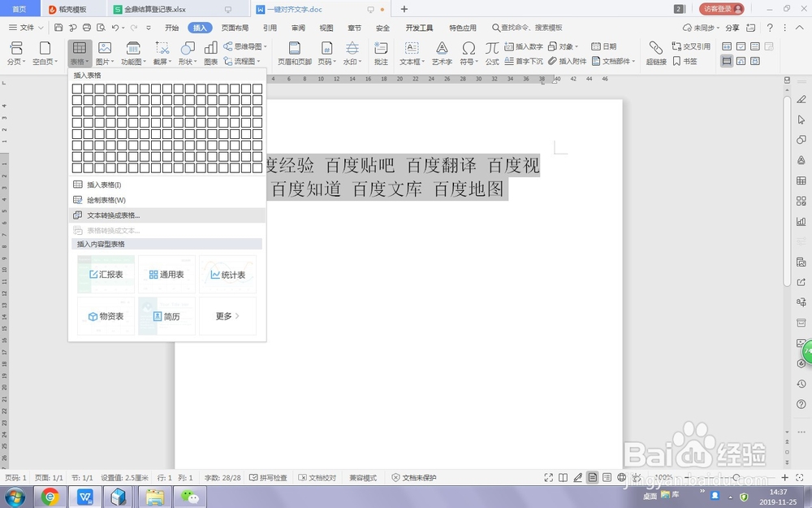812x508 pixels.
Task: Click the zoom in plus button
Action: coord(784,477)
